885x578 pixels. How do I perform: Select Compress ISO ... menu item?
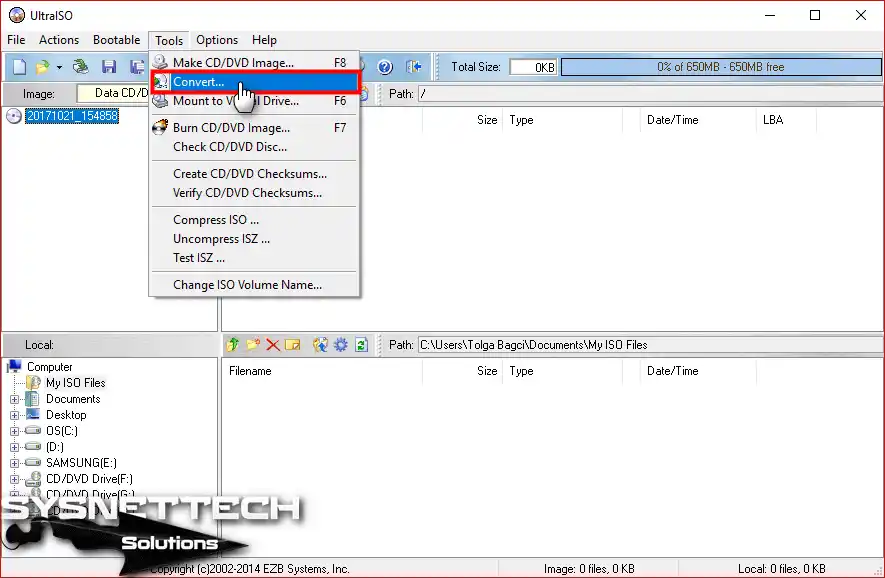[x=215, y=220]
